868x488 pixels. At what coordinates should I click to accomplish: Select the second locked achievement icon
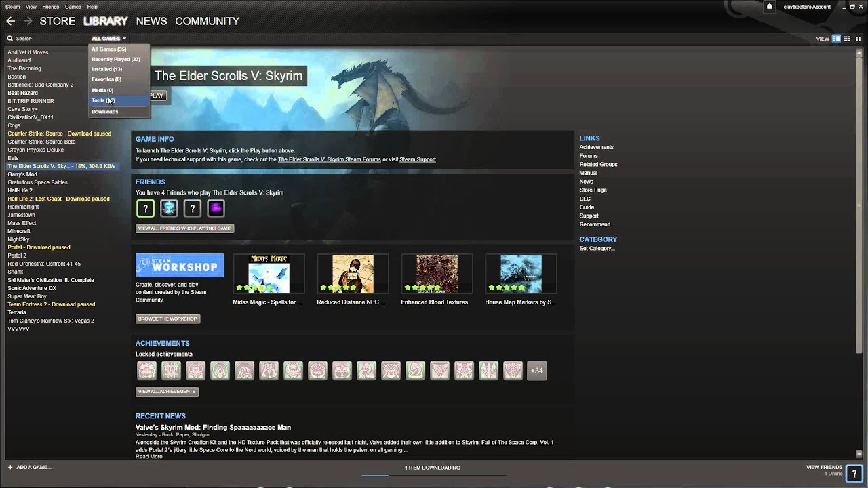pyautogui.click(x=171, y=371)
